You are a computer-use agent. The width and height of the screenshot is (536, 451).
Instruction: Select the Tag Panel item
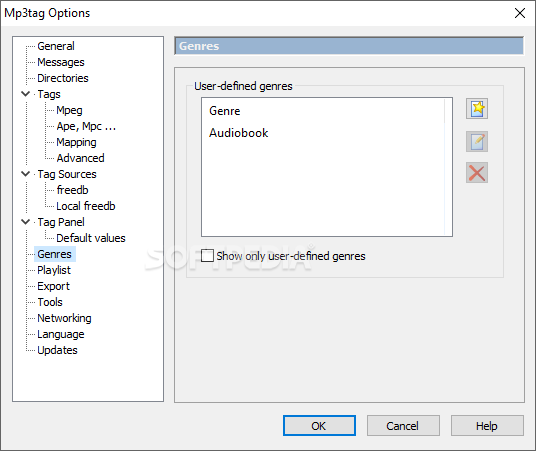coord(61,222)
